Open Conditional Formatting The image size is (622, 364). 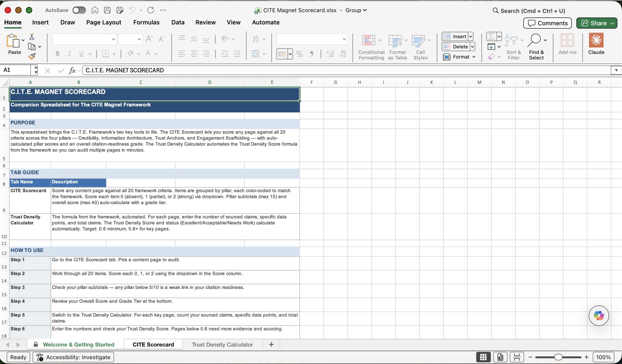click(371, 47)
